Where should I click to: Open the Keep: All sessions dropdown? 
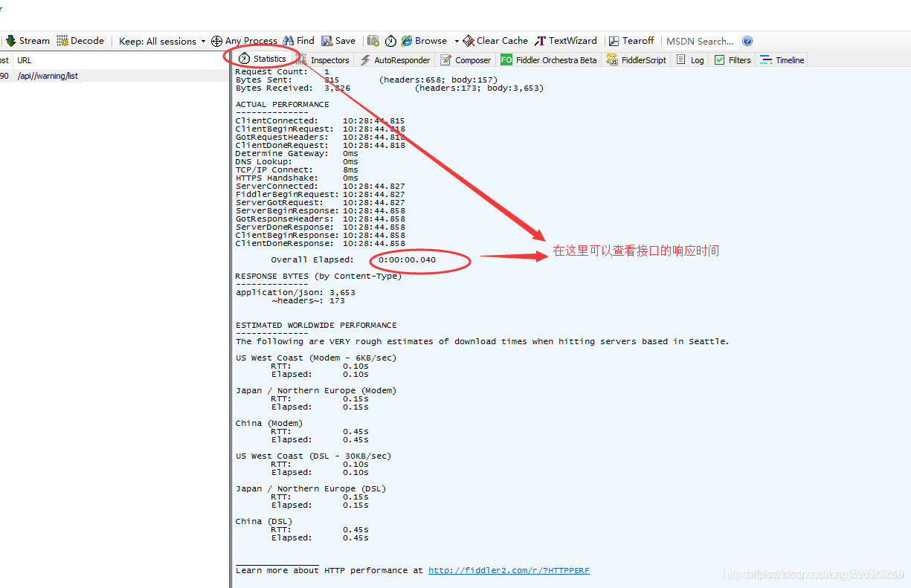(162, 41)
